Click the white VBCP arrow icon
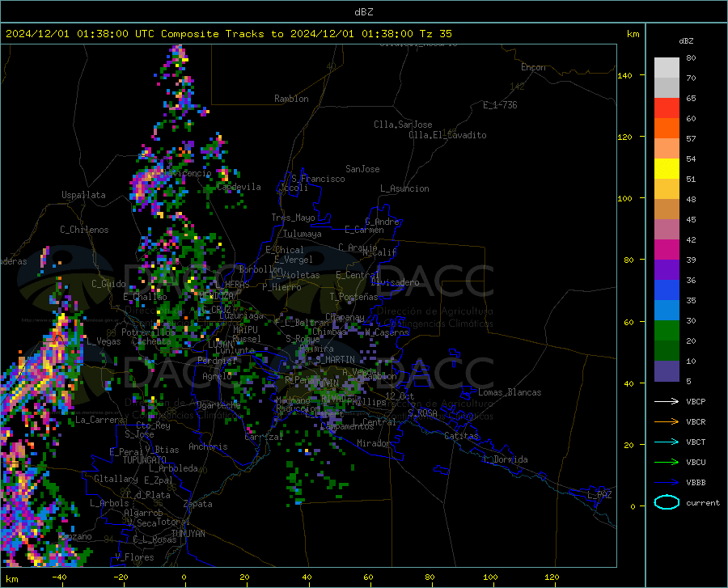Screen dimensions: 728x588 coord(667,401)
